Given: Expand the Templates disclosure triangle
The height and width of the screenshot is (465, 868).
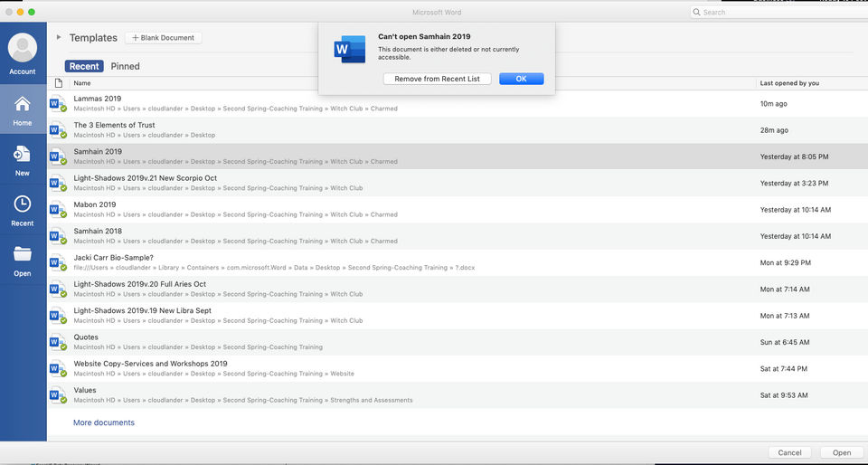Looking at the screenshot, I should [x=59, y=37].
